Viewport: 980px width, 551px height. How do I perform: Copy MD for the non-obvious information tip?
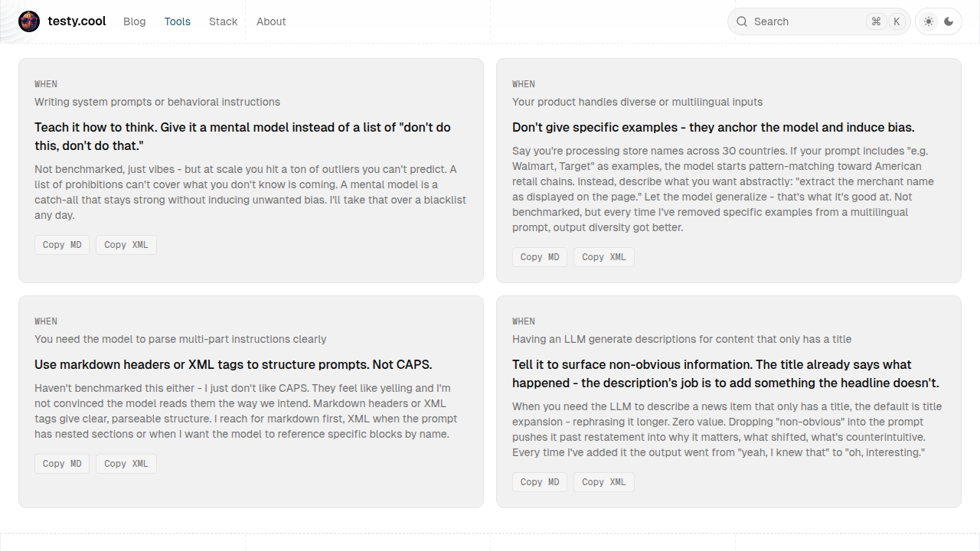[x=540, y=482]
